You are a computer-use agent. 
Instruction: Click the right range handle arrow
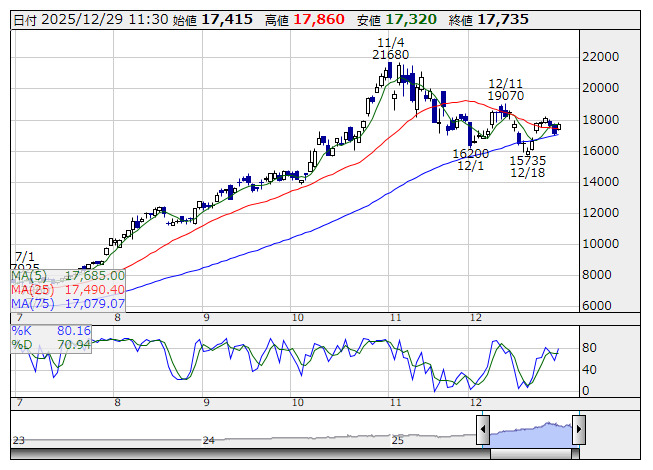click(x=577, y=430)
